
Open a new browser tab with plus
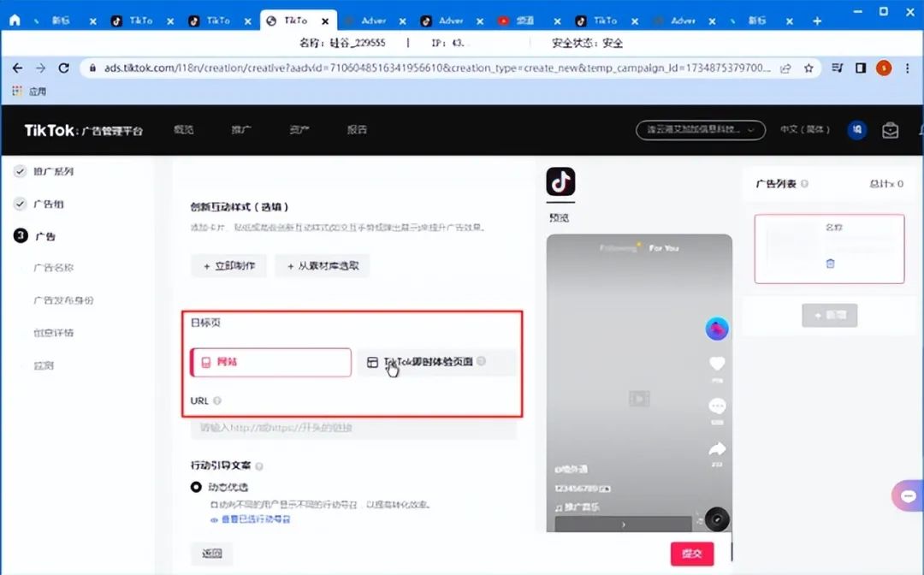pyautogui.click(x=817, y=21)
